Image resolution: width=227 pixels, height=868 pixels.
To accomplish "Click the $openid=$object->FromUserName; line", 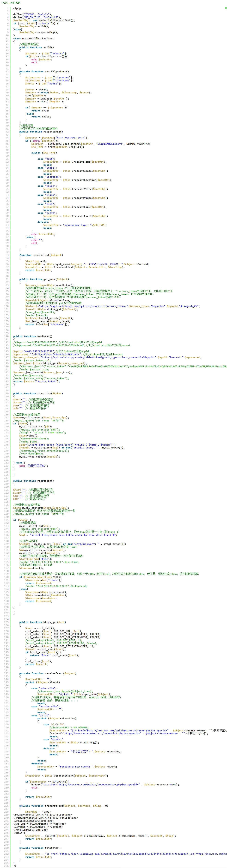I will (48, 300).
